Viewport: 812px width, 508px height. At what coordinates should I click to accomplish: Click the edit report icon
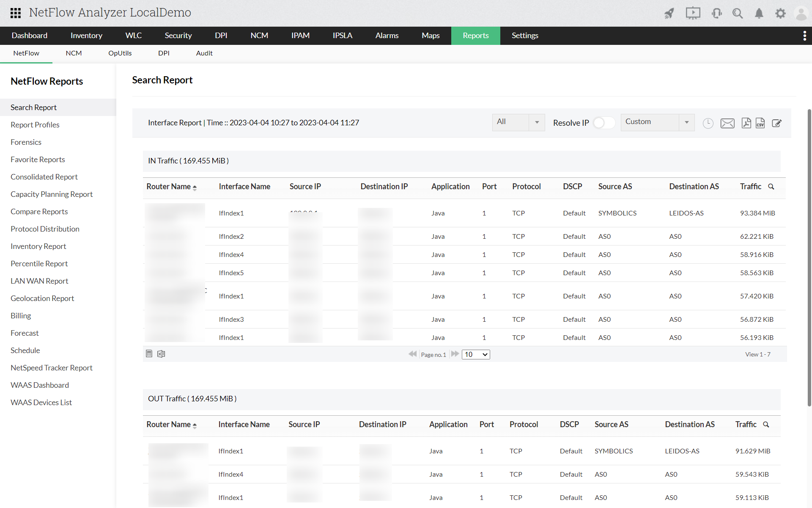click(x=777, y=123)
